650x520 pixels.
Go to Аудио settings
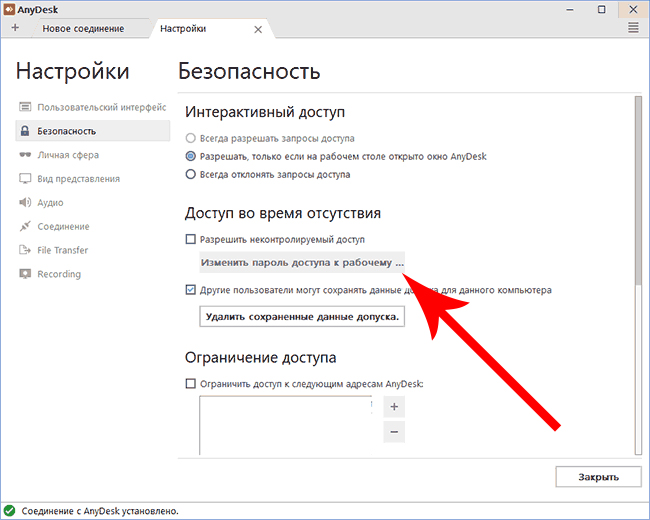point(93,202)
